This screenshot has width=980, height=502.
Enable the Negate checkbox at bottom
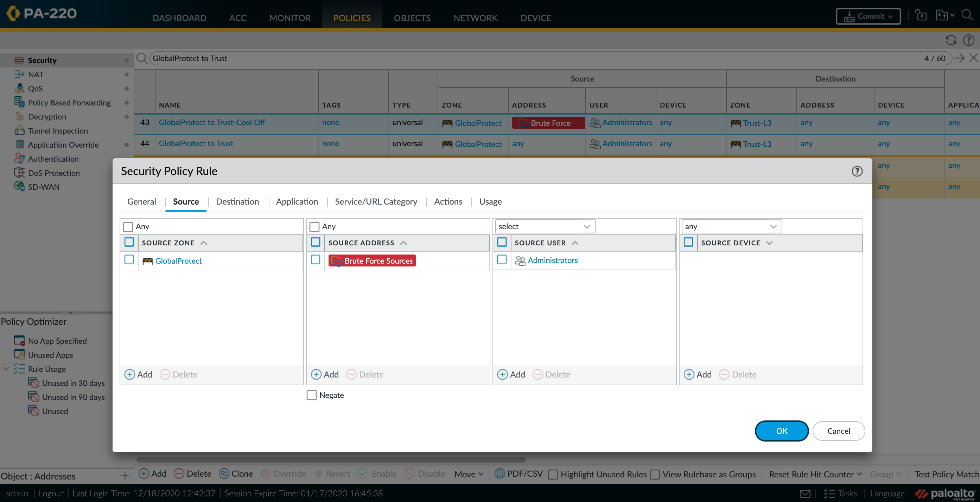(312, 394)
